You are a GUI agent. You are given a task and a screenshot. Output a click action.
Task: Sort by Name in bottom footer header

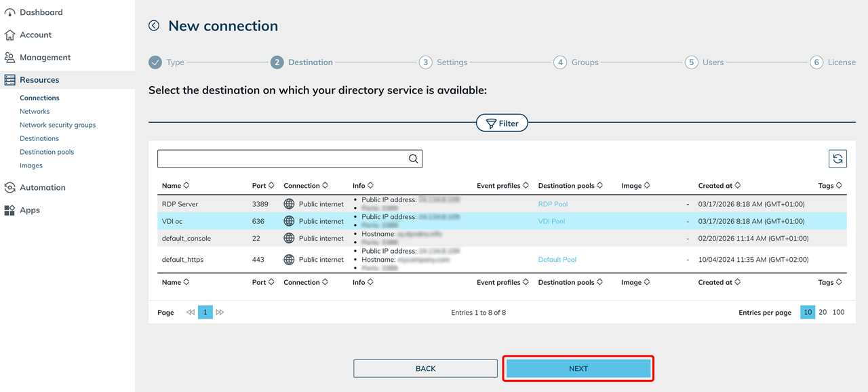[176, 283]
